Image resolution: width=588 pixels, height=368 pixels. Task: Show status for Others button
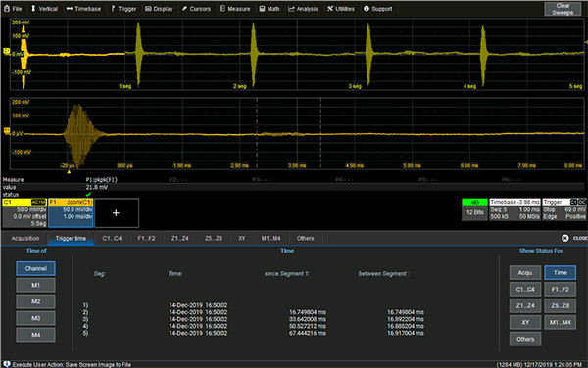point(525,339)
